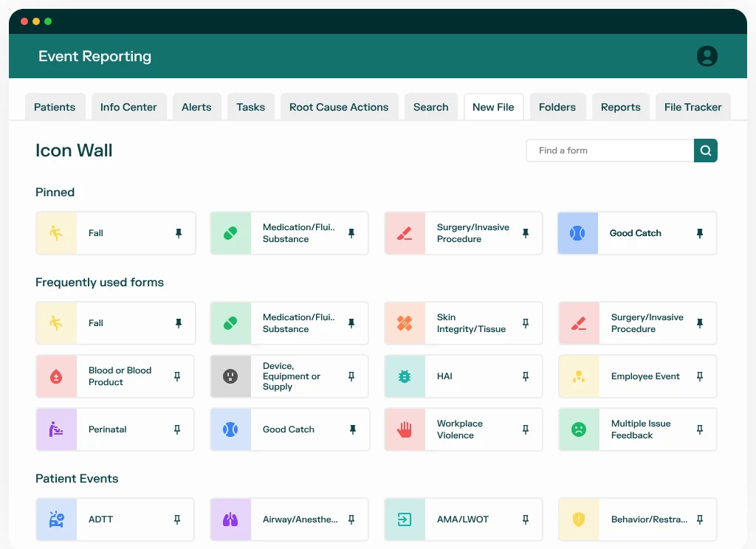Click the pinned Good Catch ball icon

[577, 233]
